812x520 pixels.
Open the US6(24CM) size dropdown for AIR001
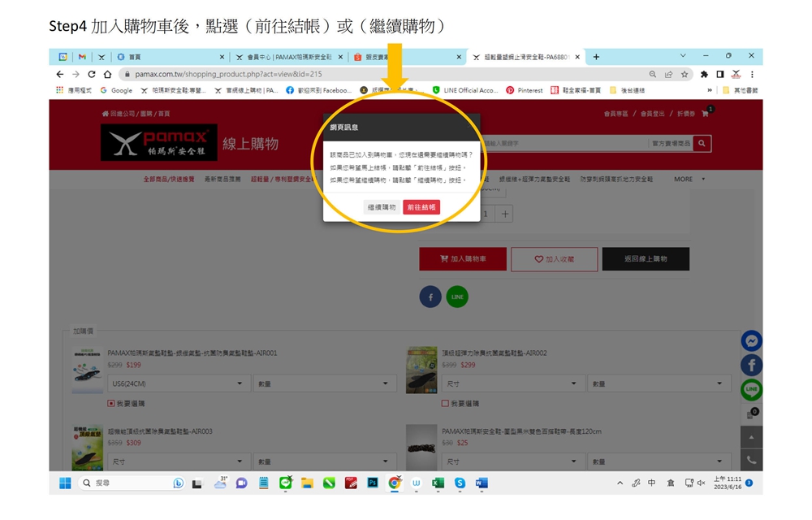coord(179,383)
